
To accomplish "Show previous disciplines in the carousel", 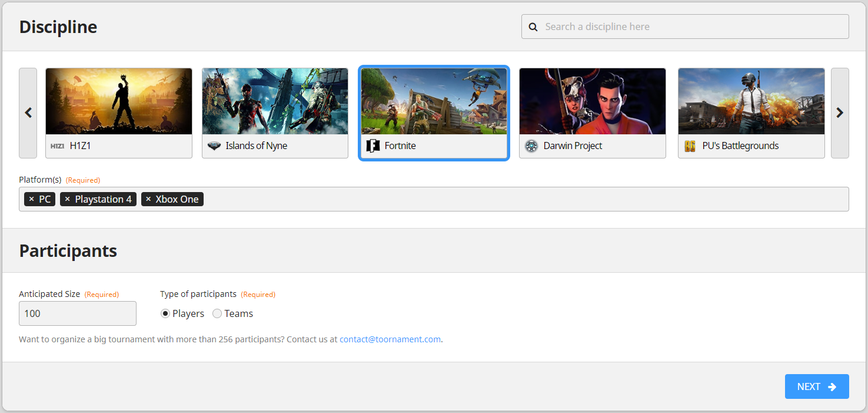I will coord(28,113).
